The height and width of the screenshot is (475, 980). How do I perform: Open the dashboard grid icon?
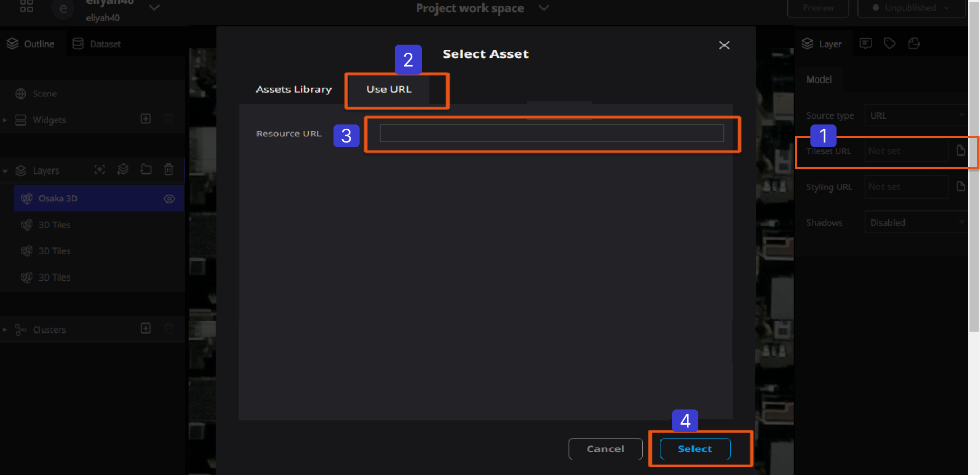click(x=27, y=6)
